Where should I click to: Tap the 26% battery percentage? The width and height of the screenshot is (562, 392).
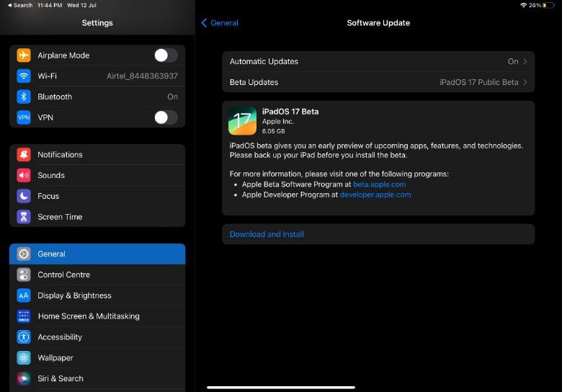535,5
